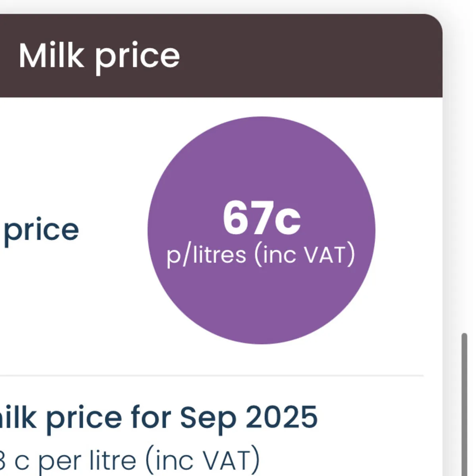This screenshot has height=476, width=473.
Task: Click the "p/litres" caption inside the circle
Action: 206,255
